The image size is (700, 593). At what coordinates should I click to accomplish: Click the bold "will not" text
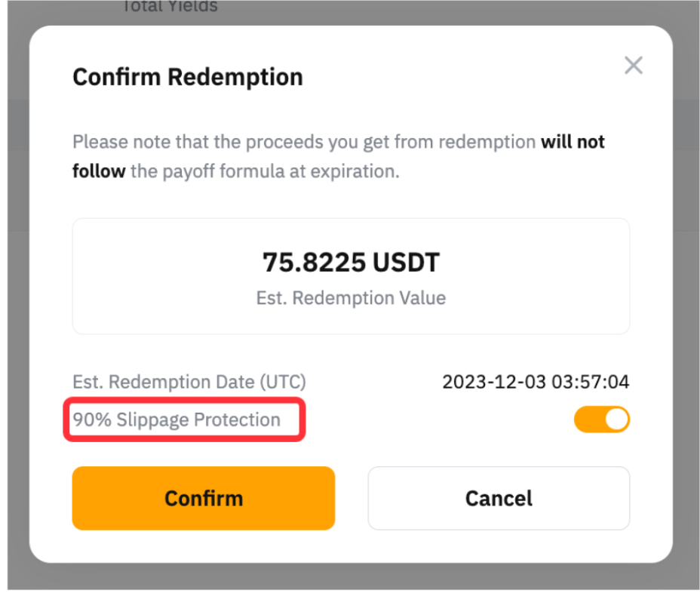[573, 142]
